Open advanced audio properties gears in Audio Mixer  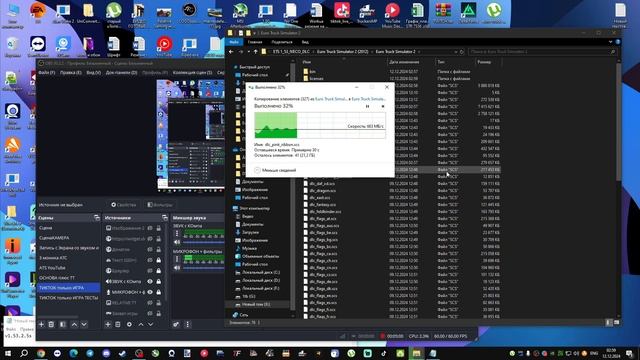[176, 324]
